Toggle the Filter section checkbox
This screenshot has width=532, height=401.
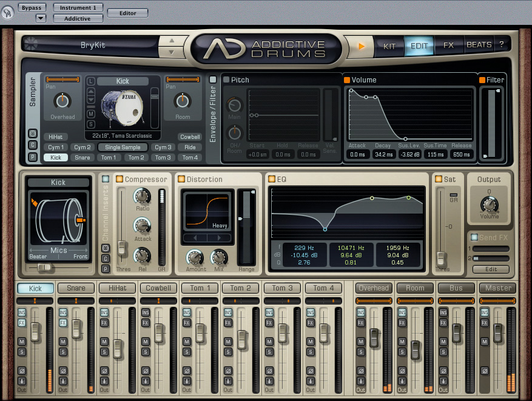(482, 79)
